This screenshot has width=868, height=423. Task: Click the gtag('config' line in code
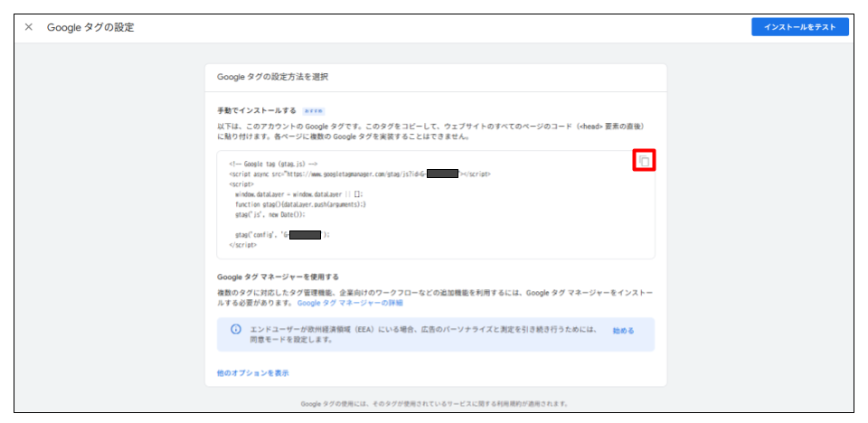[x=282, y=235]
